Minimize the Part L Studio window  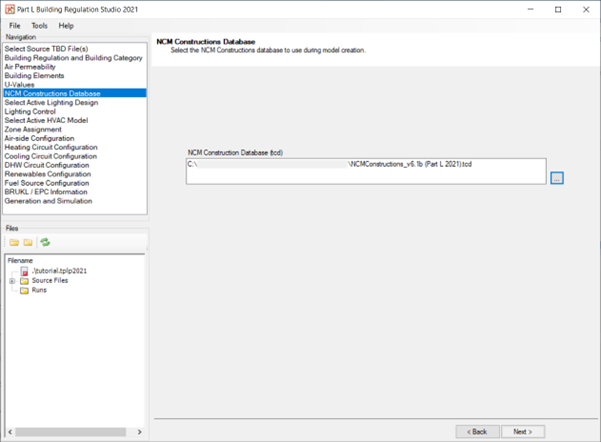(530, 9)
